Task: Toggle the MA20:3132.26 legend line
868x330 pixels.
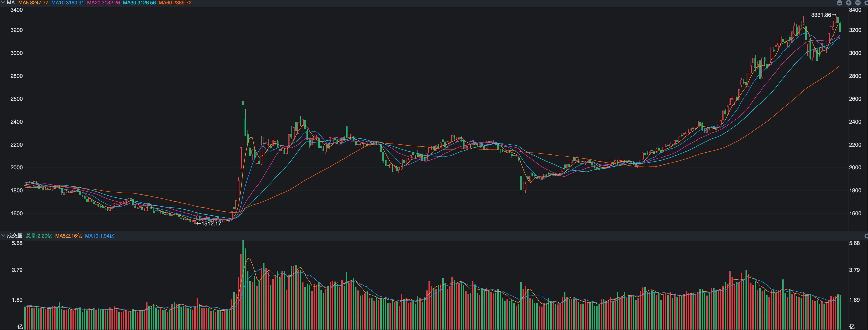Action: [103, 3]
